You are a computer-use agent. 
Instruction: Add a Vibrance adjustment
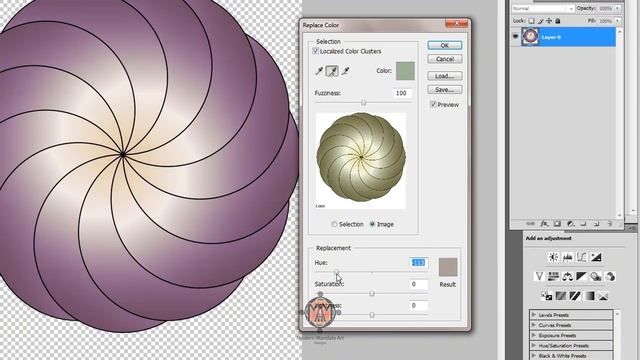tap(539, 276)
